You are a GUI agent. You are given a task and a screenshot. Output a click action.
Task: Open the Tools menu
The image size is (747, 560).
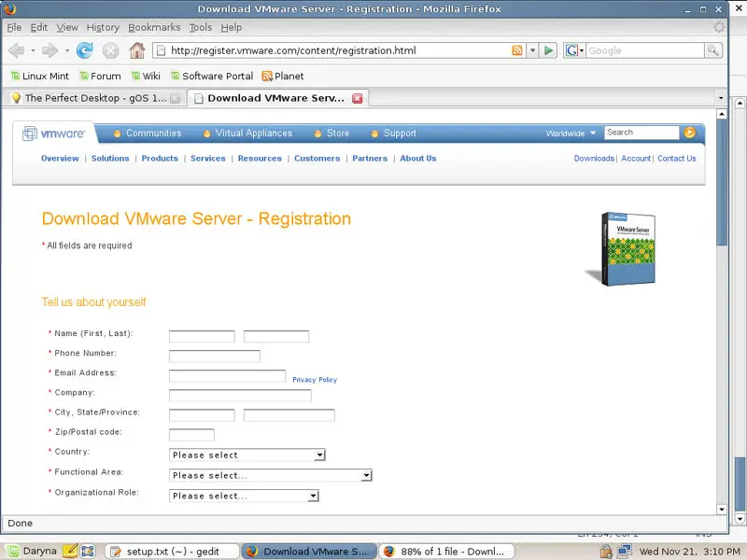point(201,28)
